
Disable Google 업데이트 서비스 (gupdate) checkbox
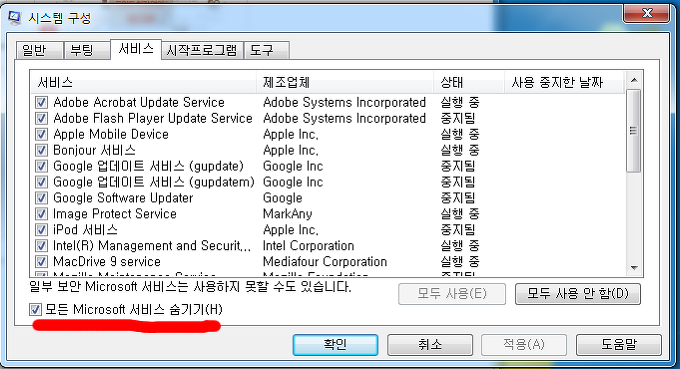click(41, 167)
